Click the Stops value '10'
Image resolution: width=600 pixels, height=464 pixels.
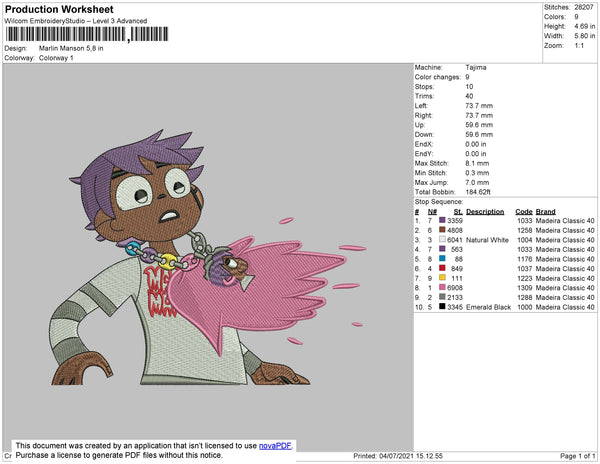click(x=469, y=86)
